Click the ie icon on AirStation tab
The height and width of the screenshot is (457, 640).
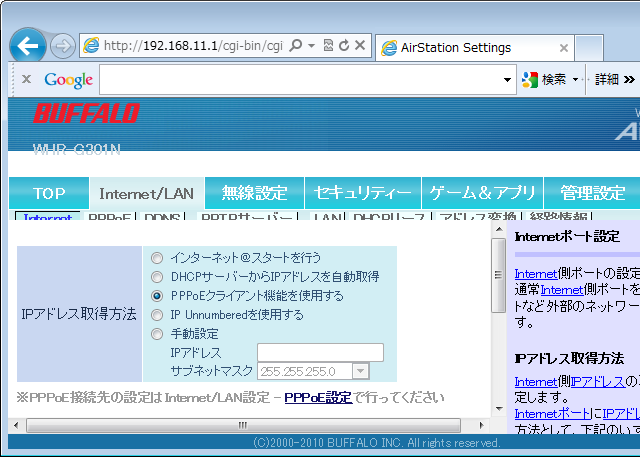point(389,48)
